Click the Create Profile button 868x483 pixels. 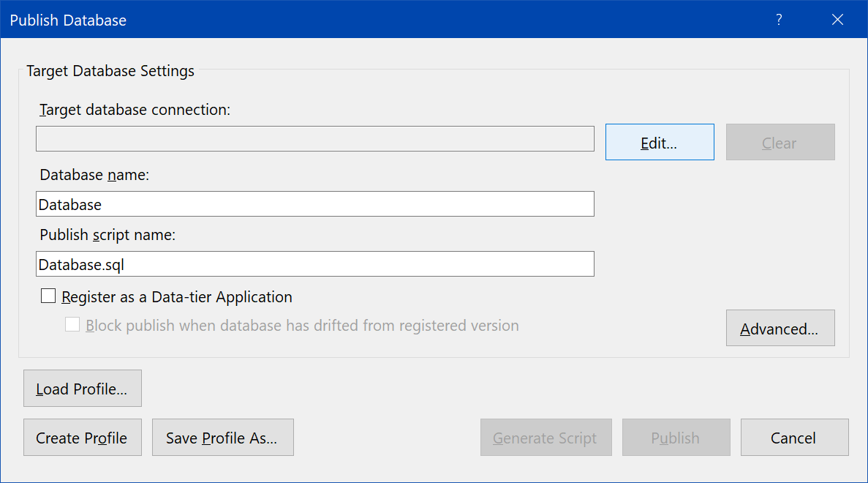(82, 437)
